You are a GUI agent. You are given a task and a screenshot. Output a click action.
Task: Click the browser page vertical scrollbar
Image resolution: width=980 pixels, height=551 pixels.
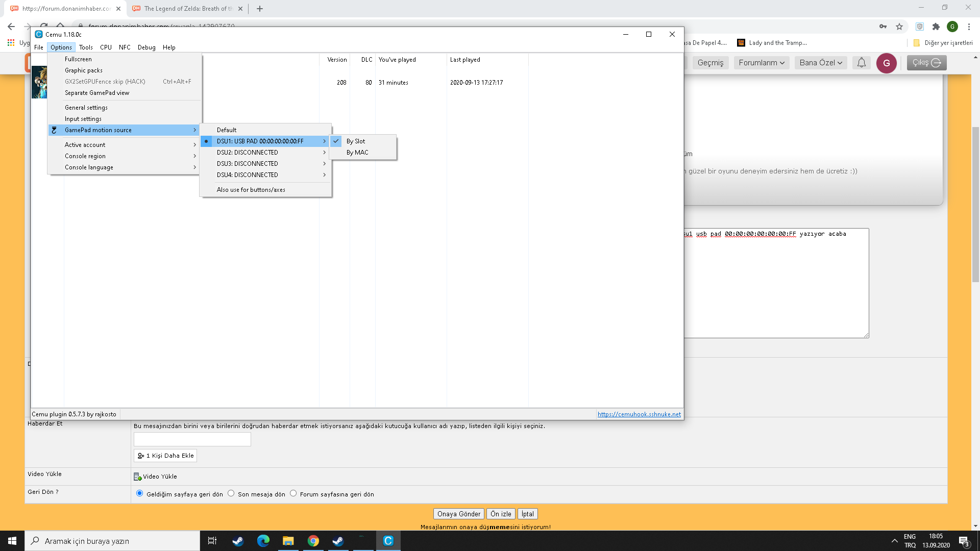[975, 204]
